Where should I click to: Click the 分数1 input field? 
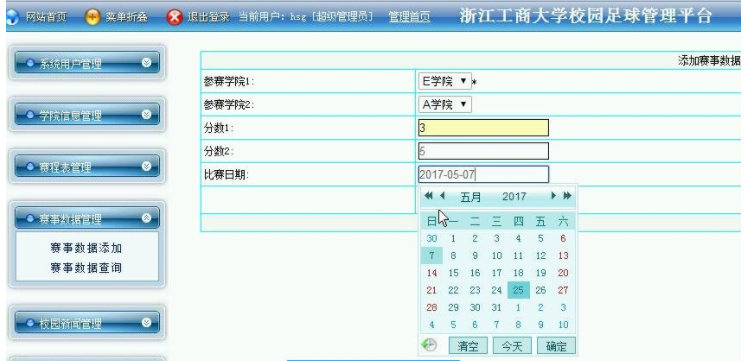[x=484, y=128]
